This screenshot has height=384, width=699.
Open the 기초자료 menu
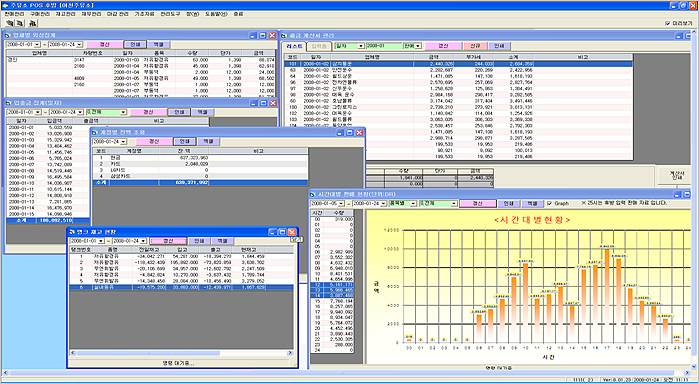[144, 14]
